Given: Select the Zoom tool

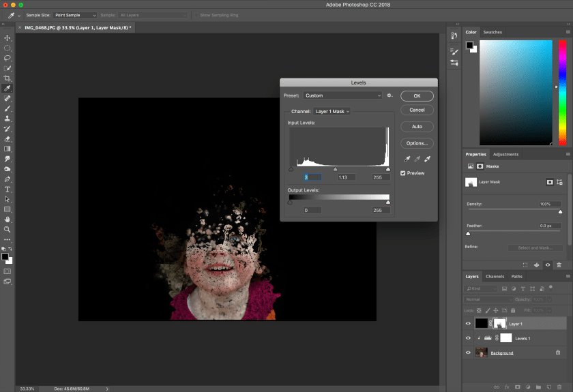Looking at the screenshot, I should [7, 230].
